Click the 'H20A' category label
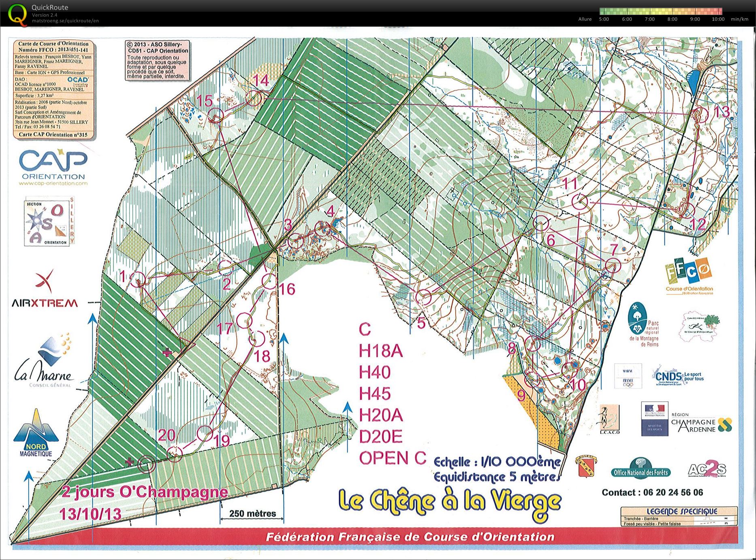 [x=381, y=415]
